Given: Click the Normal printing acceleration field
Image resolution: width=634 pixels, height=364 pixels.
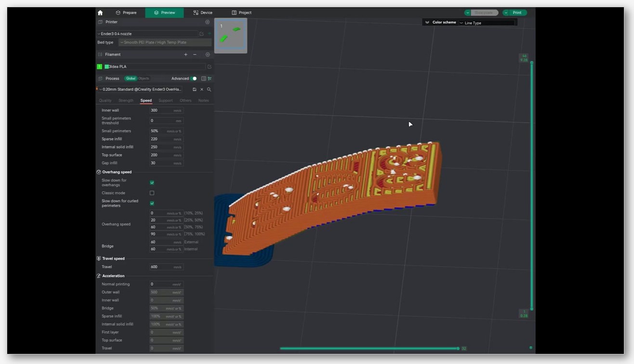Looking at the screenshot, I should click(166, 284).
